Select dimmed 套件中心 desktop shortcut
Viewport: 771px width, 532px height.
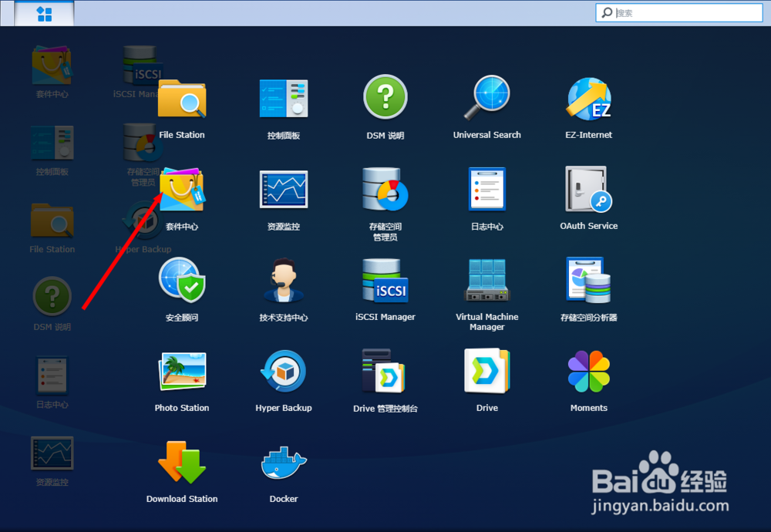[x=52, y=71]
